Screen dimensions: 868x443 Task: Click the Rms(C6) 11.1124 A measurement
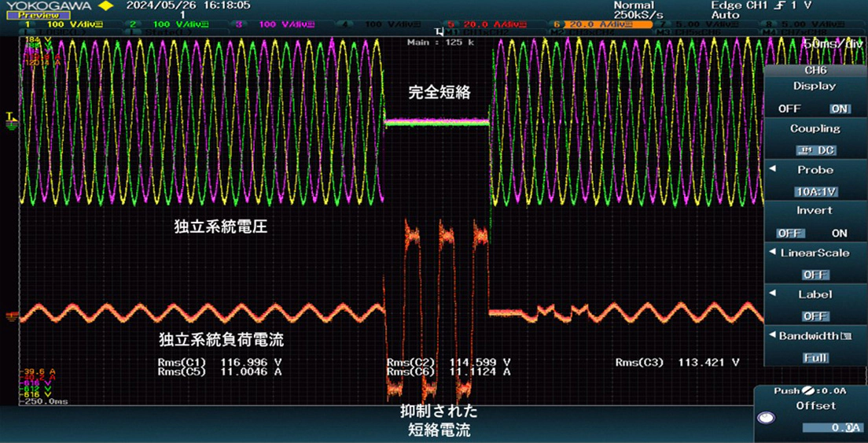(449, 372)
